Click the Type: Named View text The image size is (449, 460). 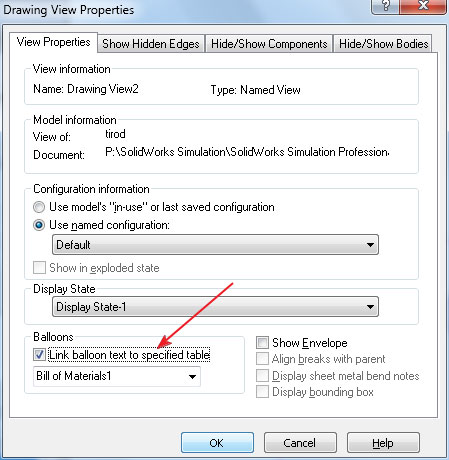255,90
